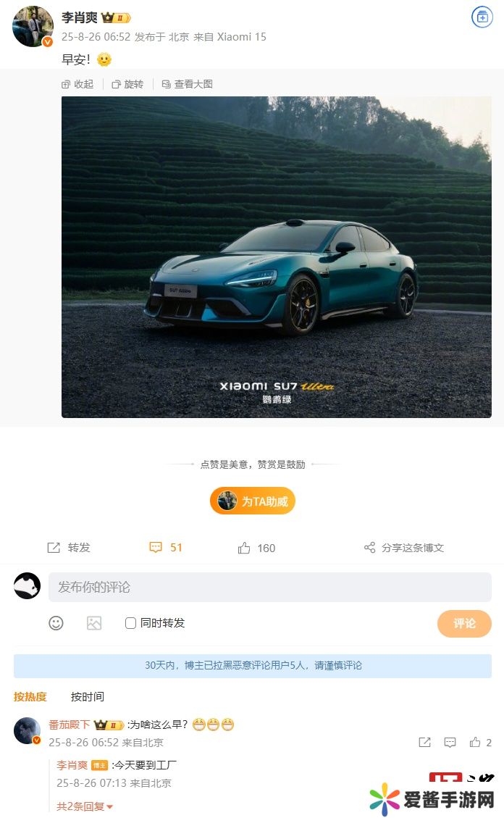Viewport: 504px width, 818px height.
Task: Check the 同时转发 checkbox
Action: pyautogui.click(x=131, y=623)
